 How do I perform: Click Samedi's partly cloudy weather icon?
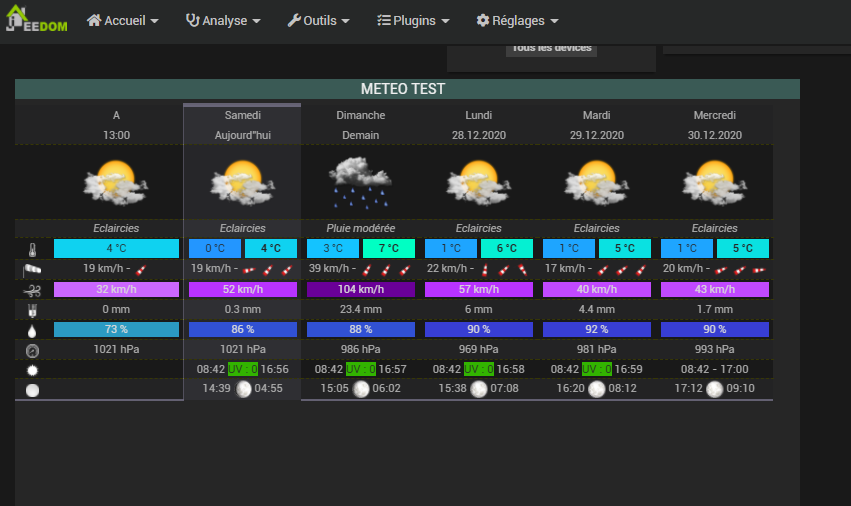243,182
